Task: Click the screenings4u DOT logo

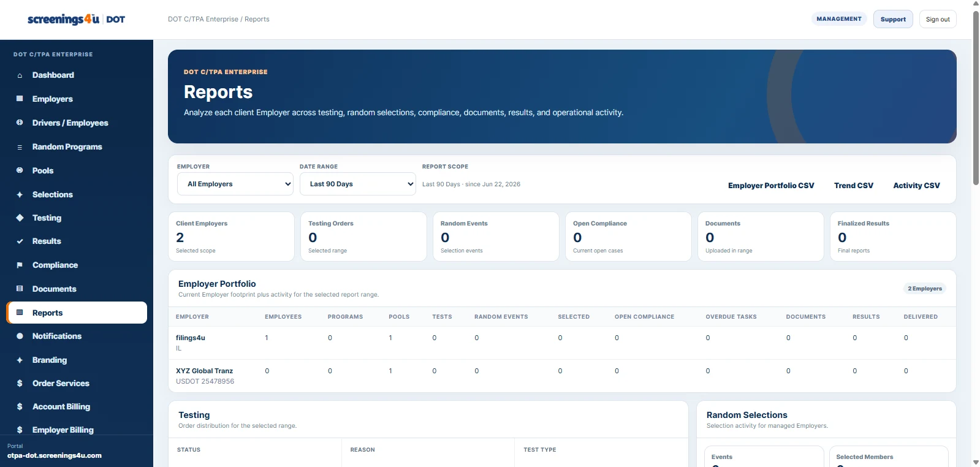Action: pyautogui.click(x=76, y=19)
